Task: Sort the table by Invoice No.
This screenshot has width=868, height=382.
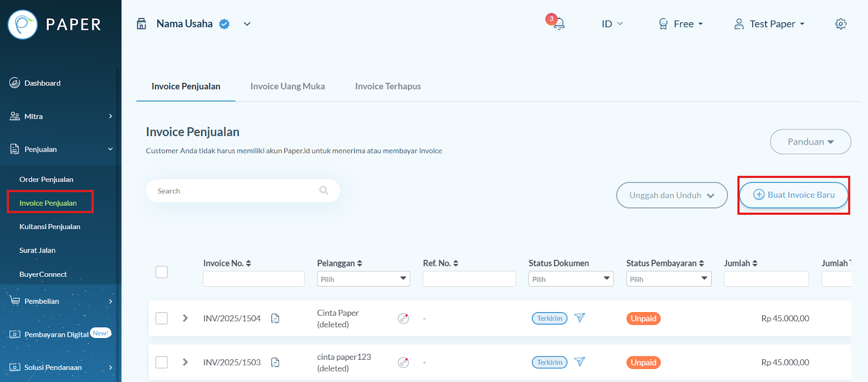Action: coord(248,263)
